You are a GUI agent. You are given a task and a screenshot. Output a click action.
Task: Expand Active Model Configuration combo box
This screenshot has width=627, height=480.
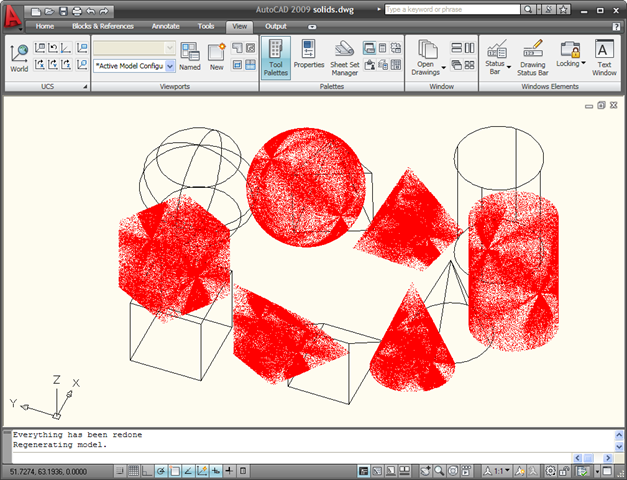tap(169, 65)
